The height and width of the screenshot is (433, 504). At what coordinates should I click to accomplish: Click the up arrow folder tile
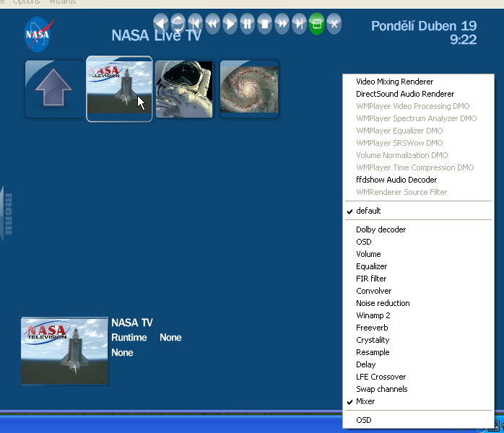click(x=54, y=89)
